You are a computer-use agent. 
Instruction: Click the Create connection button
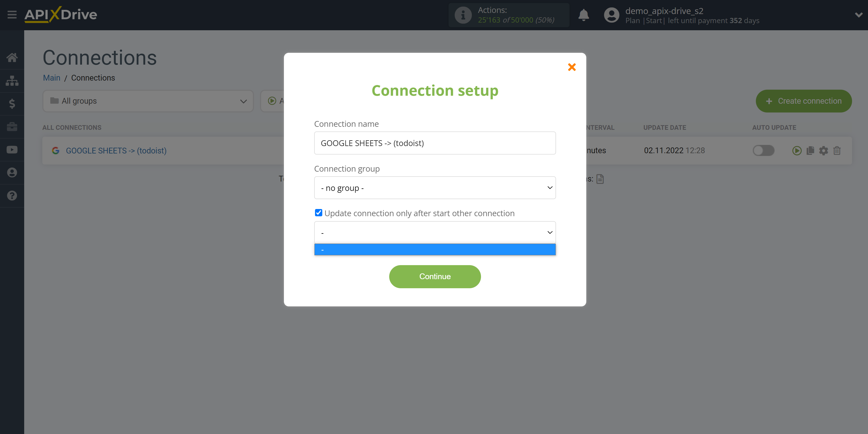click(x=803, y=101)
